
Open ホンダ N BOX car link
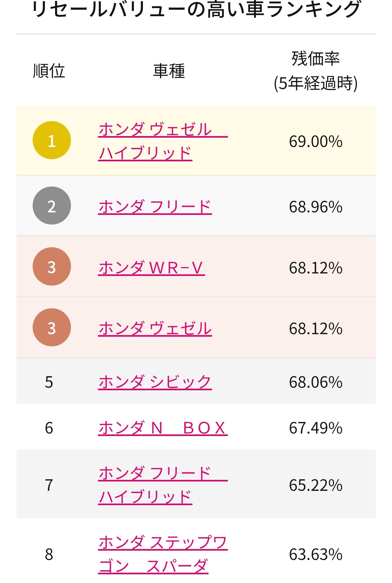163,428
